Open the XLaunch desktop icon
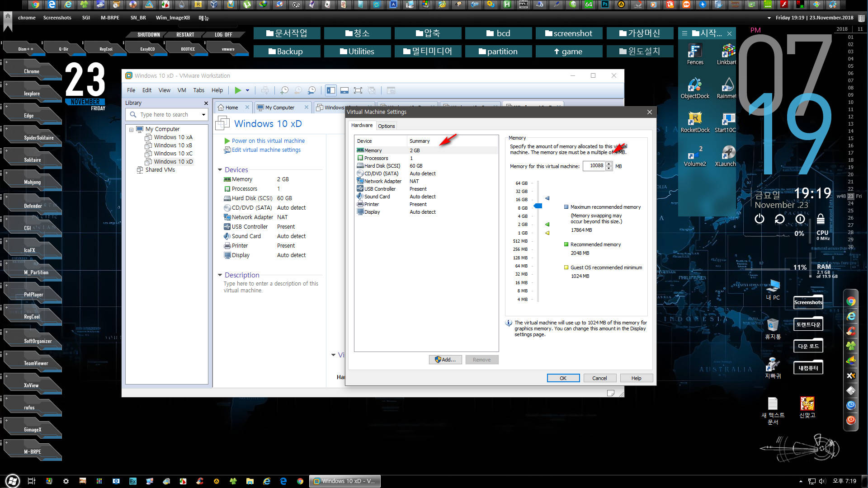 tap(726, 156)
